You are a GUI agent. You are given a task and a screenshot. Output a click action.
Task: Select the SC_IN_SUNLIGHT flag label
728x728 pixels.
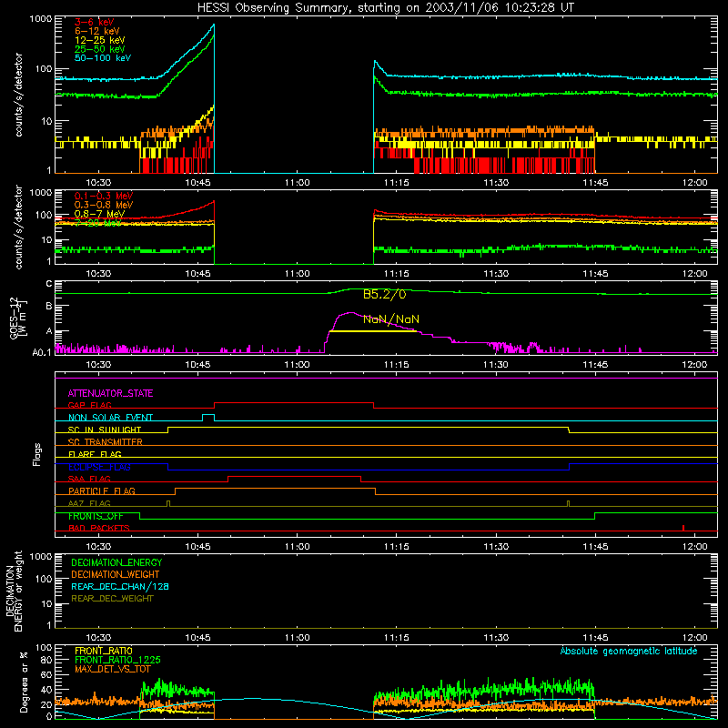point(105,430)
